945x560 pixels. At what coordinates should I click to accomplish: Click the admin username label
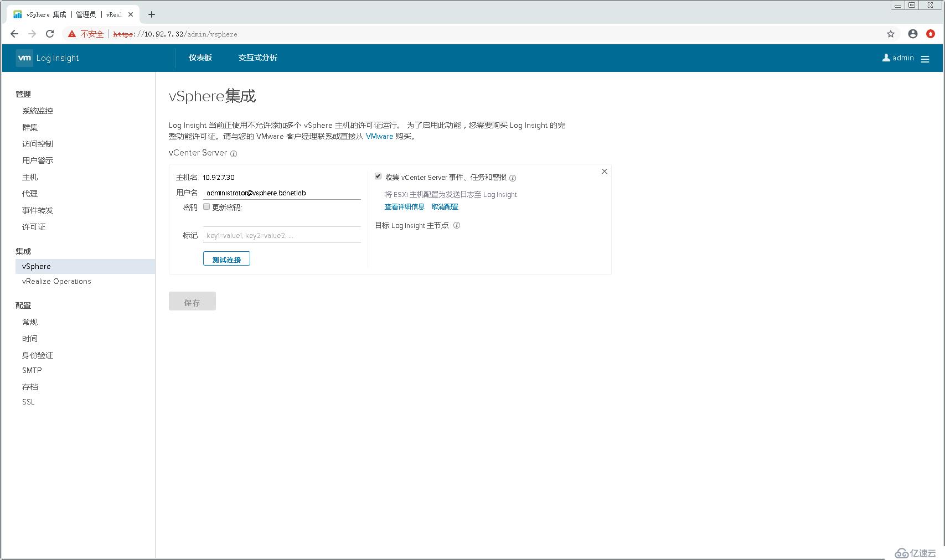(903, 58)
